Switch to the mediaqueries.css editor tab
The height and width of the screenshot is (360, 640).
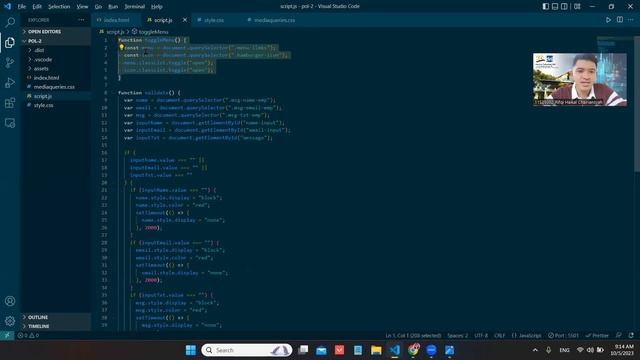click(x=274, y=20)
